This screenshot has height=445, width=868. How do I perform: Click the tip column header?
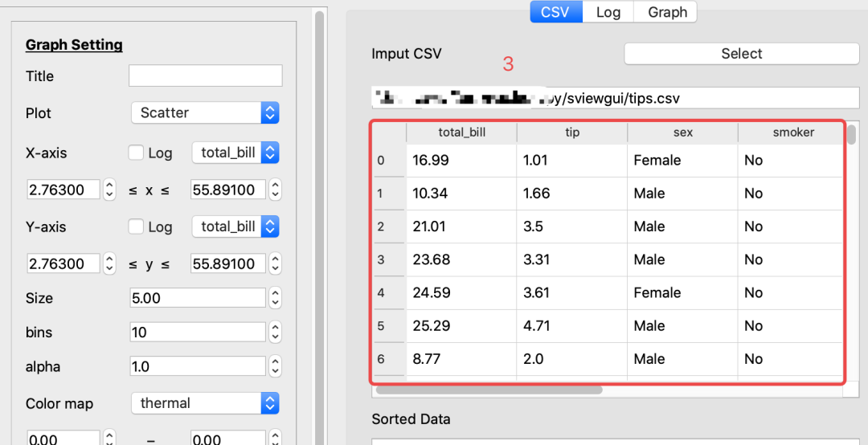click(x=572, y=133)
